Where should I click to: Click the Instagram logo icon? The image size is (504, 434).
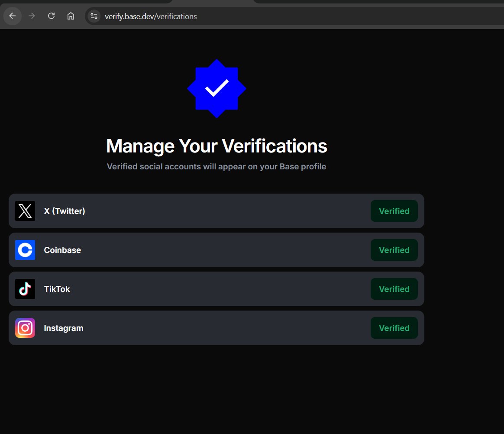pyautogui.click(x=25, y=328)
